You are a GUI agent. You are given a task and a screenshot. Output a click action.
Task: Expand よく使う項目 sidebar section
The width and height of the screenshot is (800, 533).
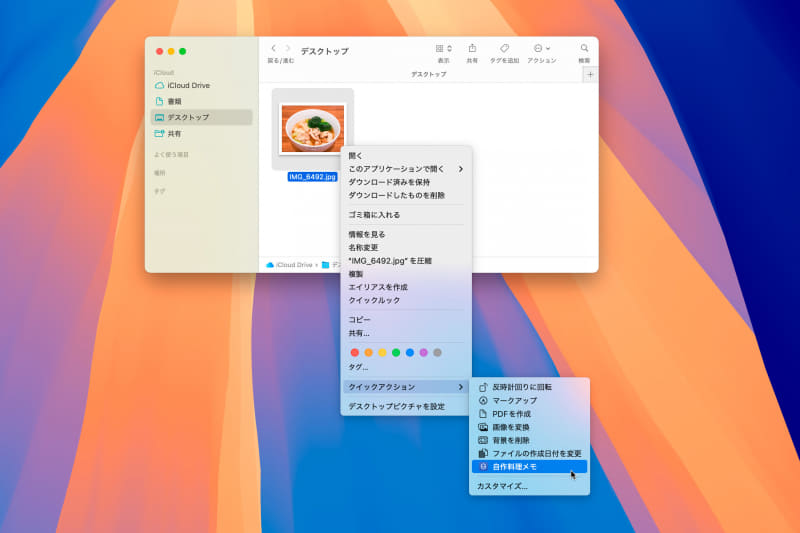(171, 155)
